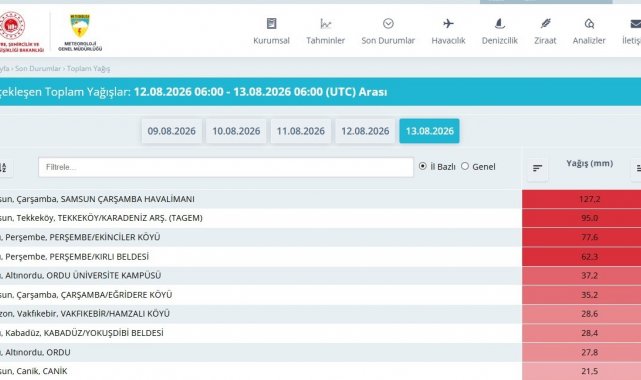Click the ORDU ÜNİVERSİTE KAMPÜSÜ row
This screenshot has height=380, width=641.
[261, 275]
